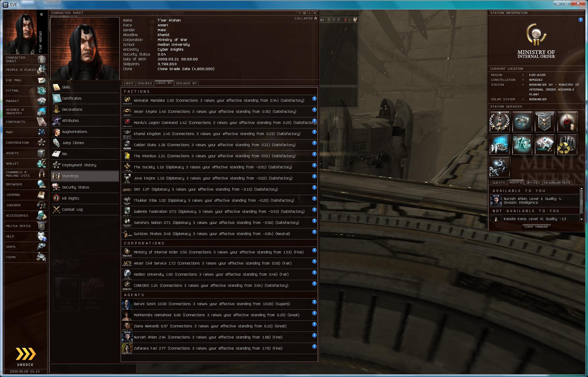Select Skills in the Character Sheet menu

point(85,87)
